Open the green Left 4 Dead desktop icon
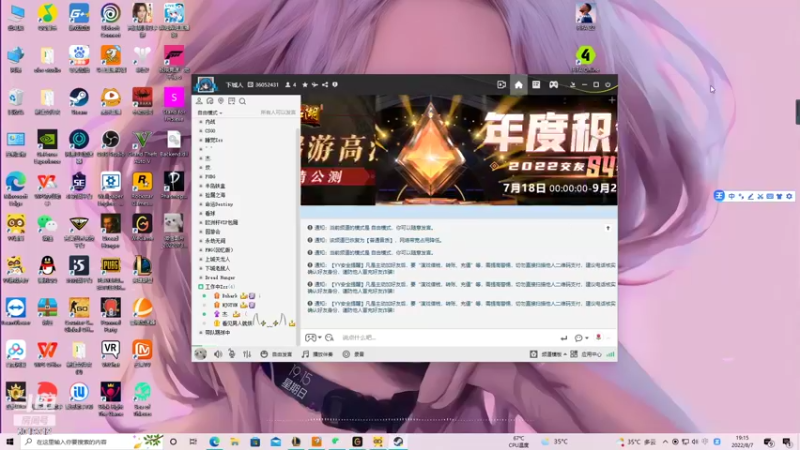800x450 pixels. (585, 60)
